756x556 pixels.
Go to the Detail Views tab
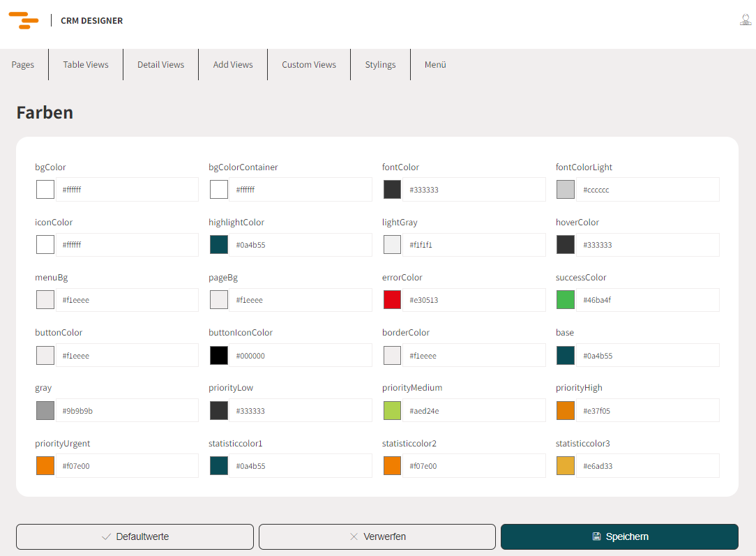click(160, 65)
